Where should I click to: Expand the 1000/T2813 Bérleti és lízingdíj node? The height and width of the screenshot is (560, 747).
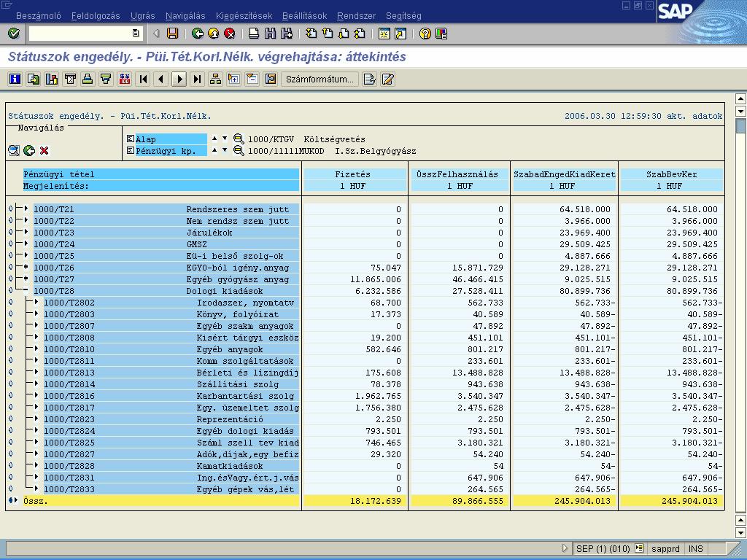36,372
